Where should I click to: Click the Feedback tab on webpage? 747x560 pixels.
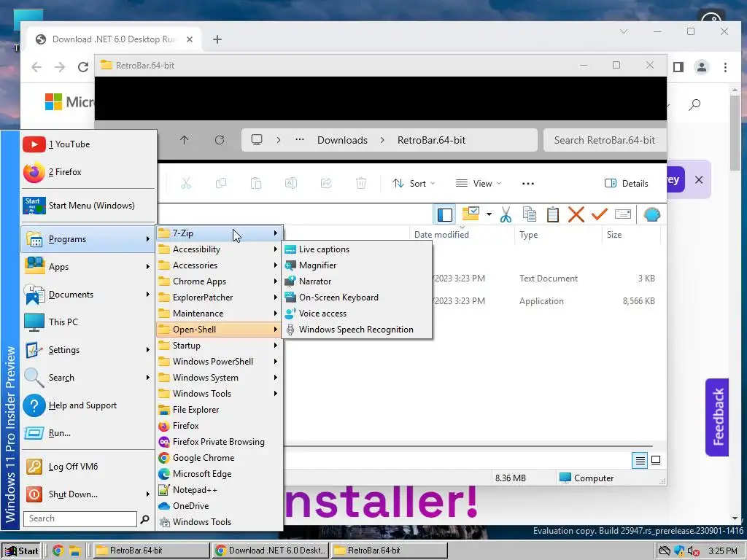tap(718, 418)
